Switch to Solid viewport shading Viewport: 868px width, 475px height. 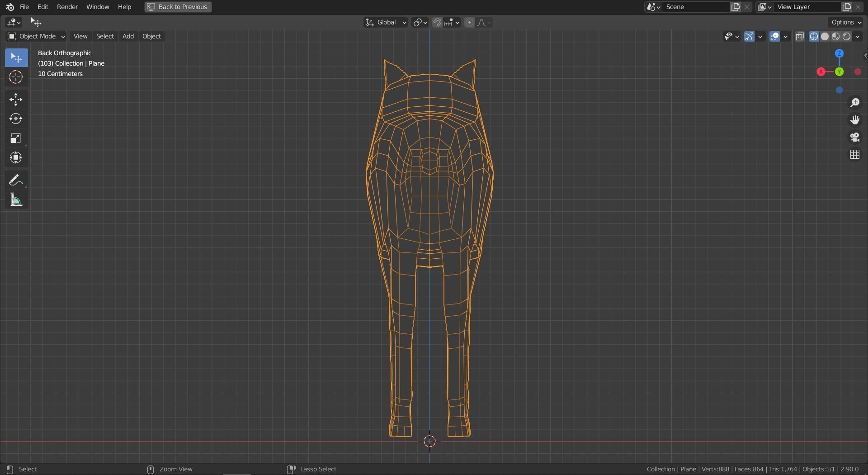pyautogui.click(x=825, y=37)
